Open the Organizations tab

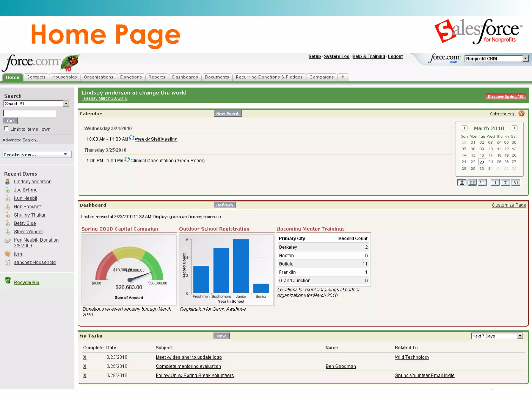98,77
